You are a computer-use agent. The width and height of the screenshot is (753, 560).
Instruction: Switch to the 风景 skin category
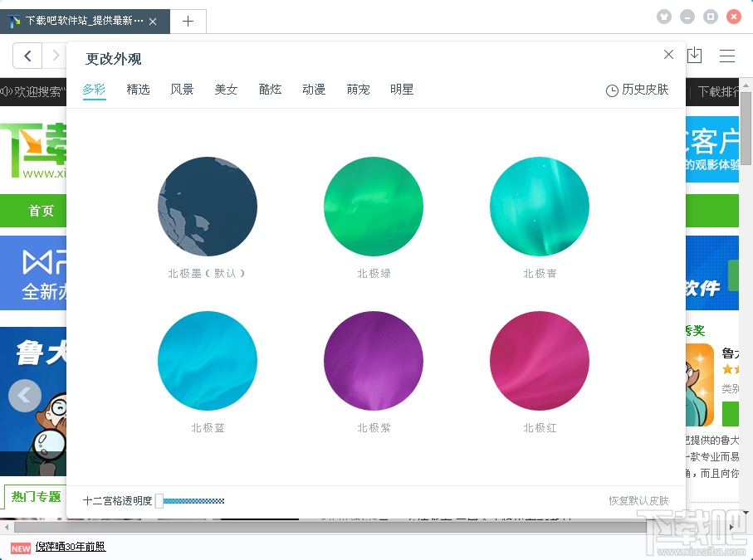click(182, 90)
